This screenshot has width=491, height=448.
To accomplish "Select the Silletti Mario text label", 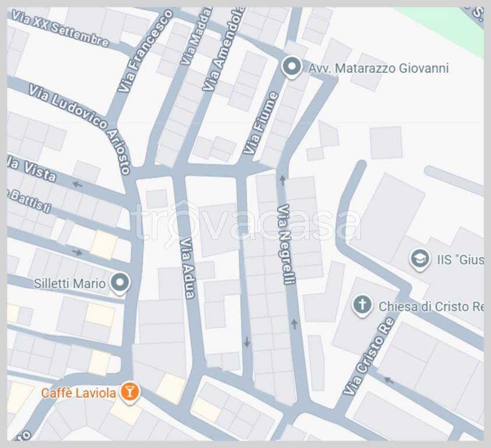I will pyautogui.click(x=69, y=283).
